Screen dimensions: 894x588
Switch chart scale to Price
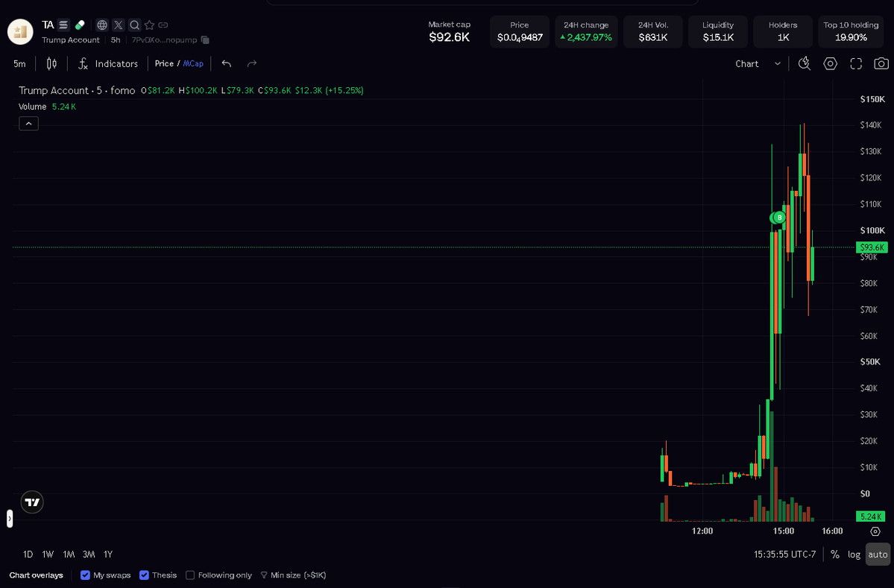[164, 64]
